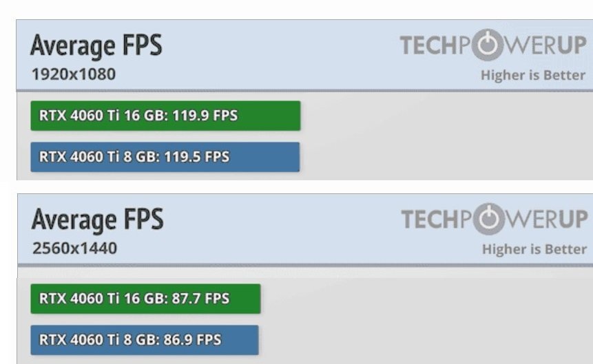Select the green 16 GB 87.7 FPS bar

coord(145,299)
